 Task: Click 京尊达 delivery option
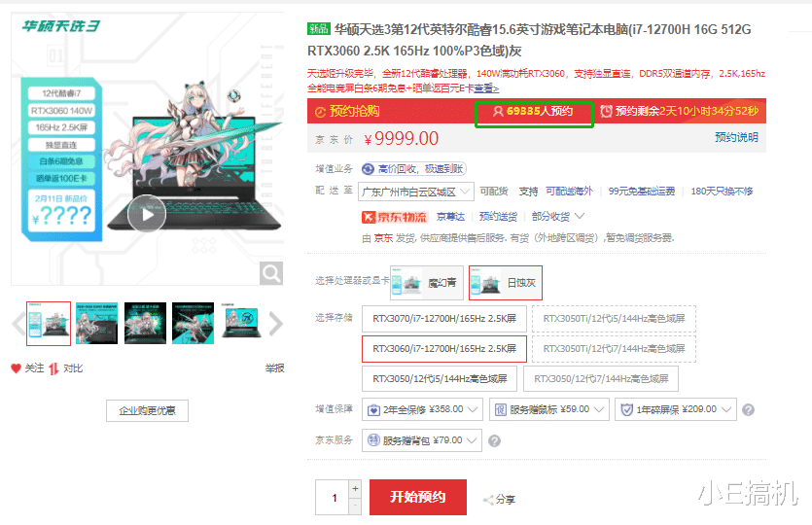pos(450,217)
